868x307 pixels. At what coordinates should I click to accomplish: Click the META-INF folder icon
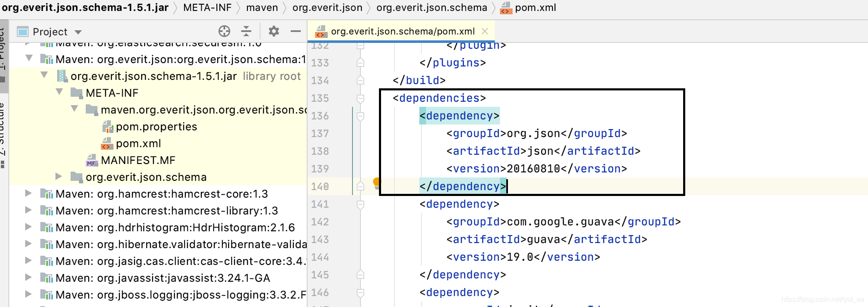76,93
